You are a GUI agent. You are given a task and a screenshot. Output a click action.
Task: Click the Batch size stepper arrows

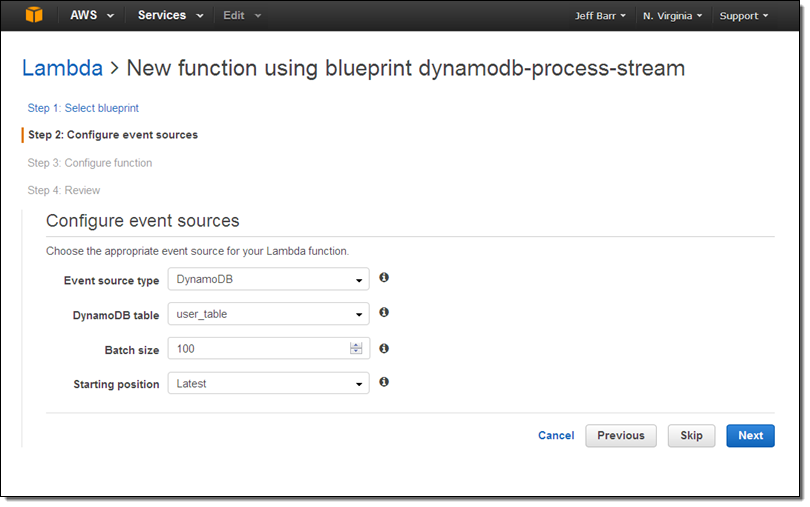click(x=356, y=348)
